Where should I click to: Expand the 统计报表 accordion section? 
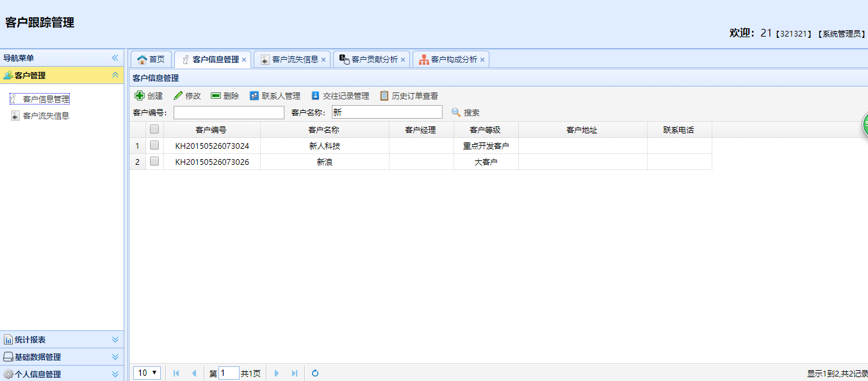115,339
